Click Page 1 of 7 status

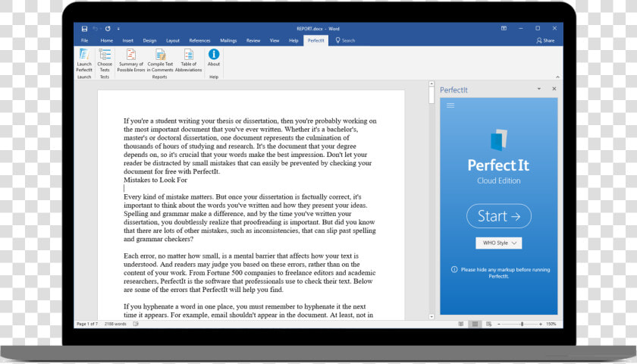[x=87, y=325]
